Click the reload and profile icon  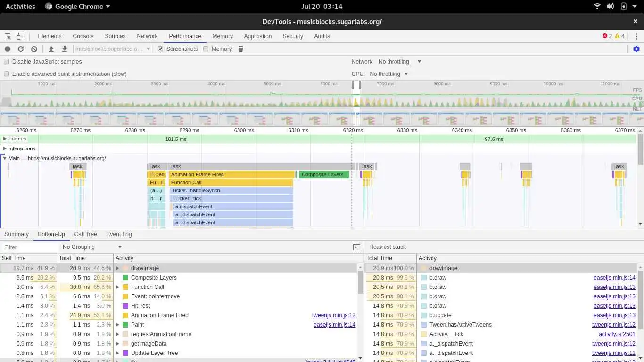click(21, 49)
